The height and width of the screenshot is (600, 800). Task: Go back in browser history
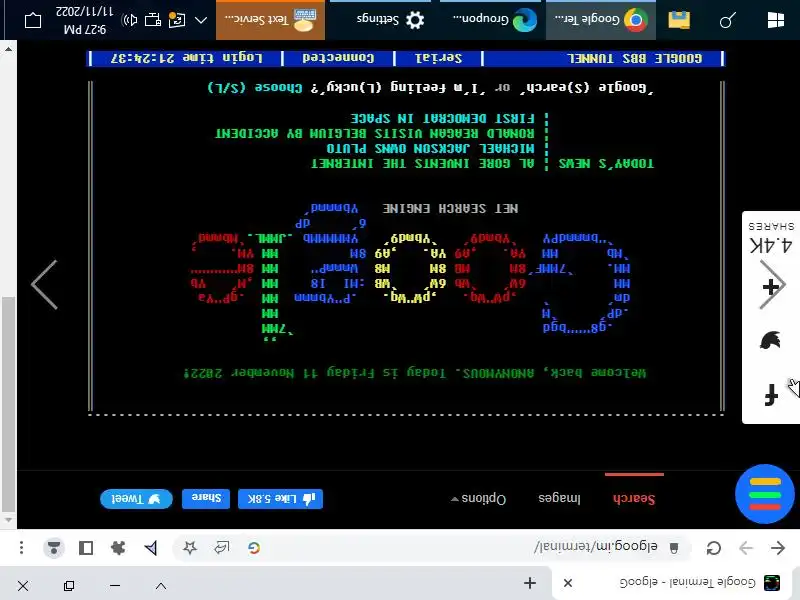click(x=778, y=548)
